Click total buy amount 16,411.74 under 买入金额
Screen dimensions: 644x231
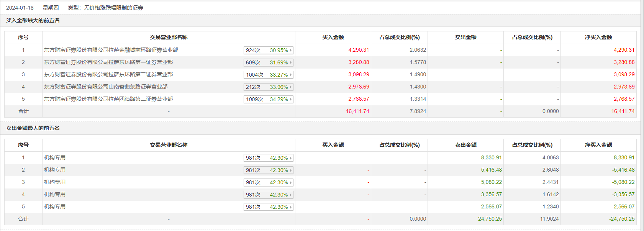click(357, 111)
